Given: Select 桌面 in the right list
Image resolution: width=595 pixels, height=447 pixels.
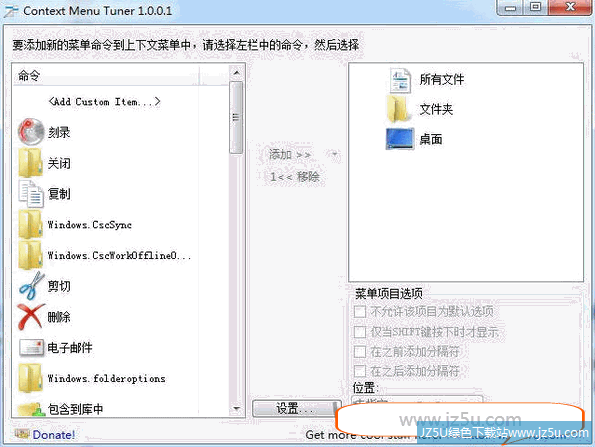Looking at the screenshot, I should pyautogui.click(x=431, y=139).
